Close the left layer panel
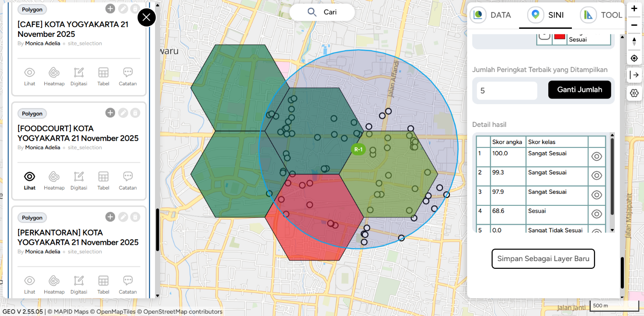 point(146,18)
